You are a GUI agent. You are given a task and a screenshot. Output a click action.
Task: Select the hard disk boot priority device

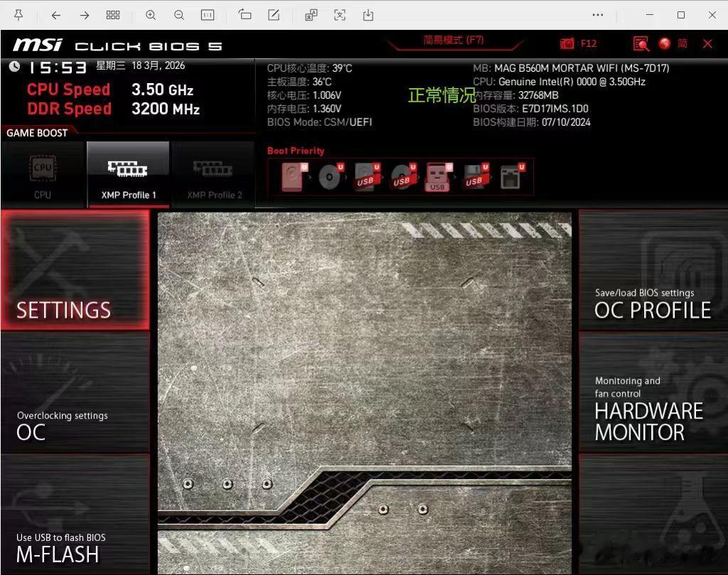tap(294, 177)
